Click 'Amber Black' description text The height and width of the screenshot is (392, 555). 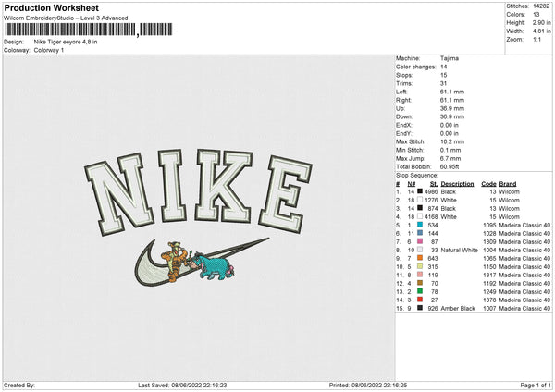tap(458, 308)
